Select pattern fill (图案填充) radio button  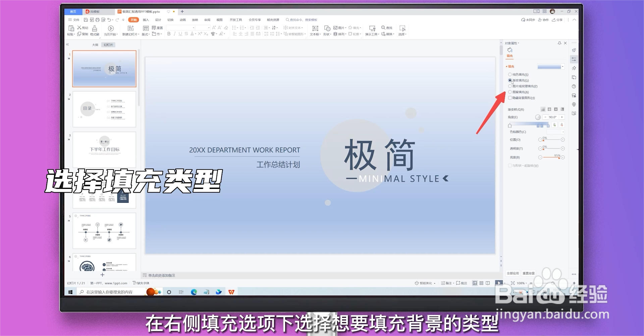tap(510, 92)
